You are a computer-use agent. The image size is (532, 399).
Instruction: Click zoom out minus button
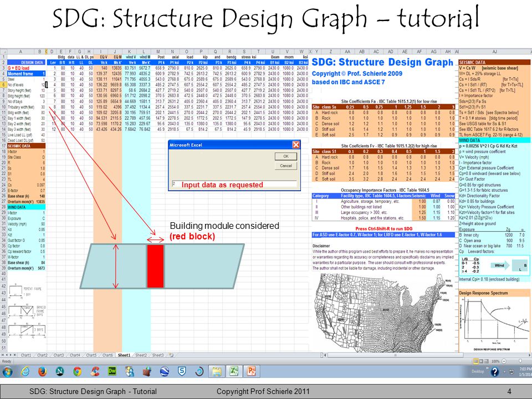pos(504,361)
